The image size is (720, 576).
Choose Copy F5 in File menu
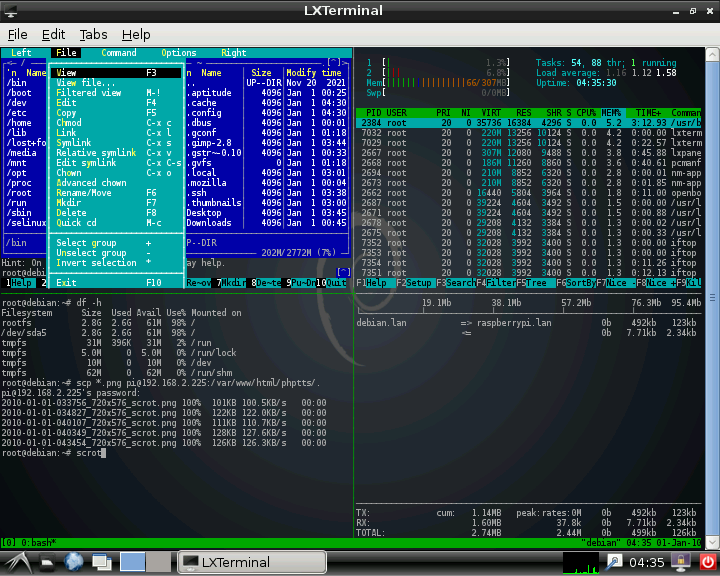pos(116,113)
